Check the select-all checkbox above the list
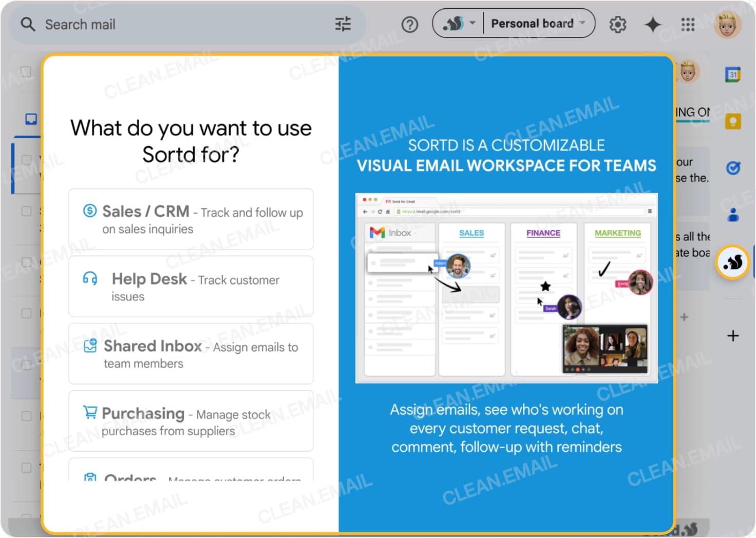This screenshot has width=756, height=538. [x=27, y=72]
